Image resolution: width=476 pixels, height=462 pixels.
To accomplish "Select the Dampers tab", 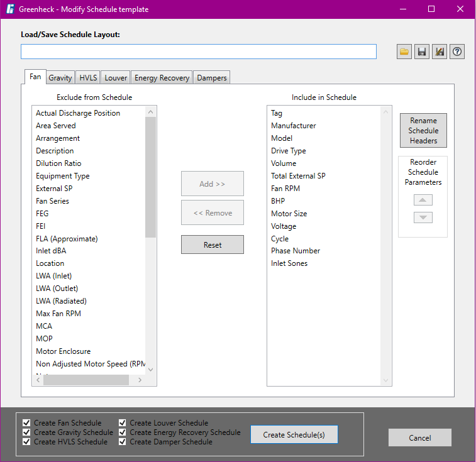I will (211, 78).
